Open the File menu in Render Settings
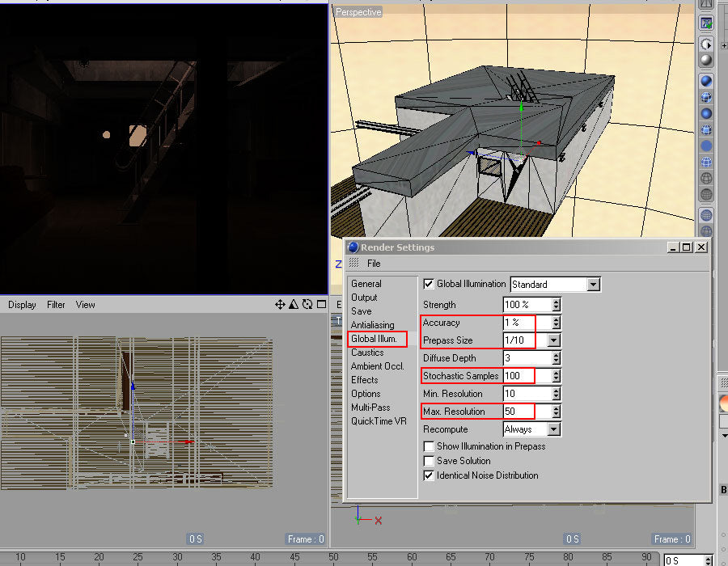This screenshot has width=728, height=566. 373,263
